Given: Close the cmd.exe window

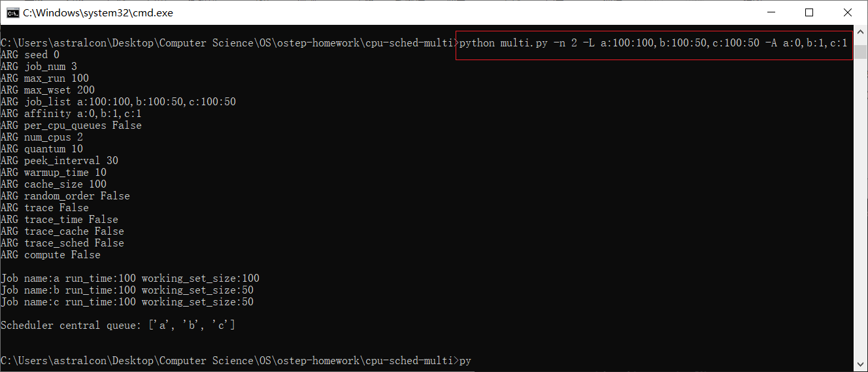Looking at the screenshot, I should [x=848, y=12].
